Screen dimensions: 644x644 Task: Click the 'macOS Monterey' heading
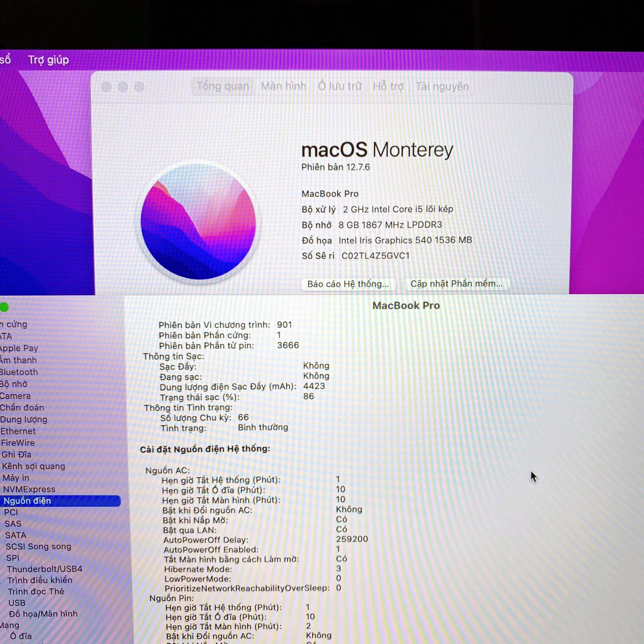(377, 150)
